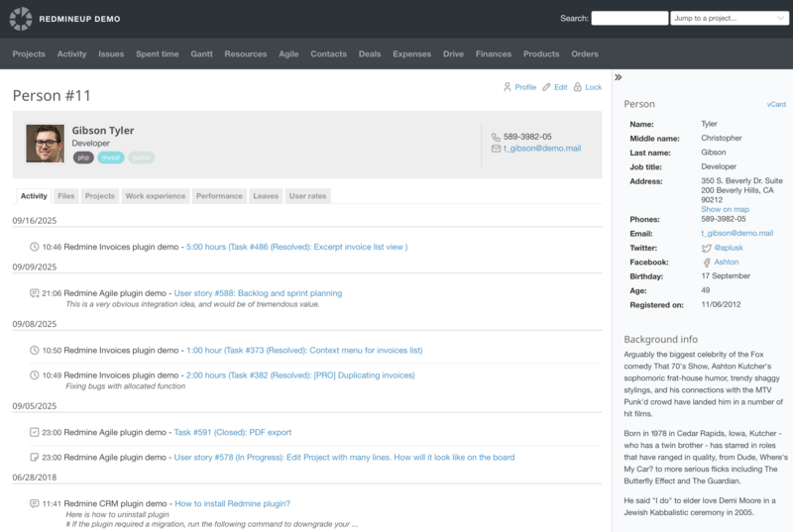793x532 pixels.
Task: Click the phone icon beside 589-3982-05
Action: coord(496,137)
